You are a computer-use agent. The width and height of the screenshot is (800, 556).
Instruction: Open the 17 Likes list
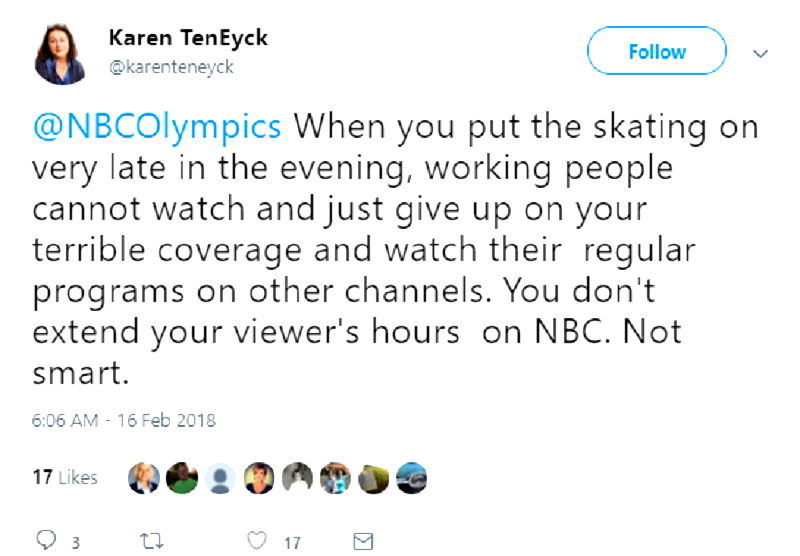[x=65, y=477]
